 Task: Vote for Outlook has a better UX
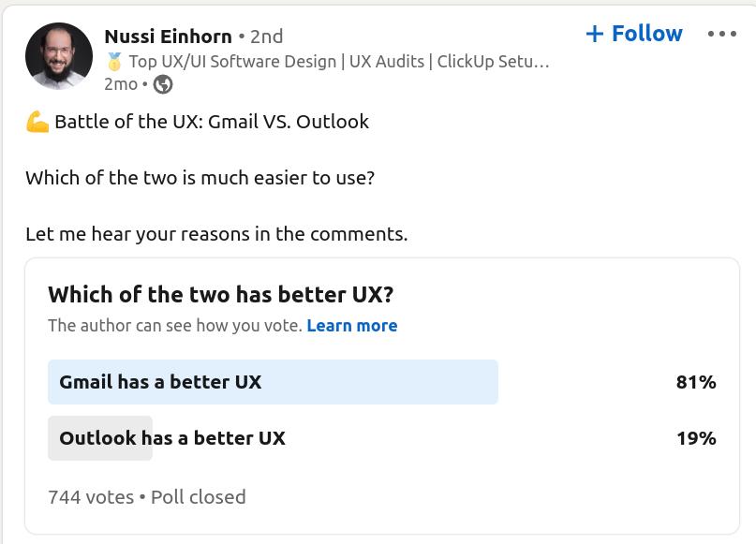pos(171,437)
